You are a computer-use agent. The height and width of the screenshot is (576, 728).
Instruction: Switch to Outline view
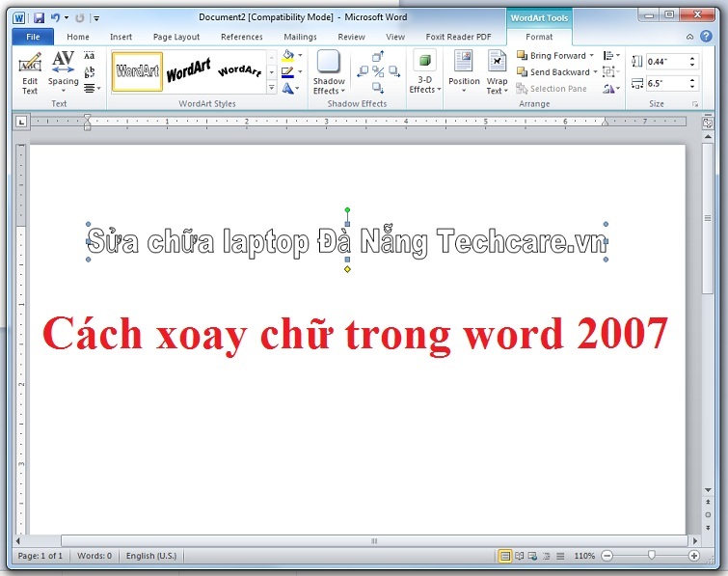547,556
